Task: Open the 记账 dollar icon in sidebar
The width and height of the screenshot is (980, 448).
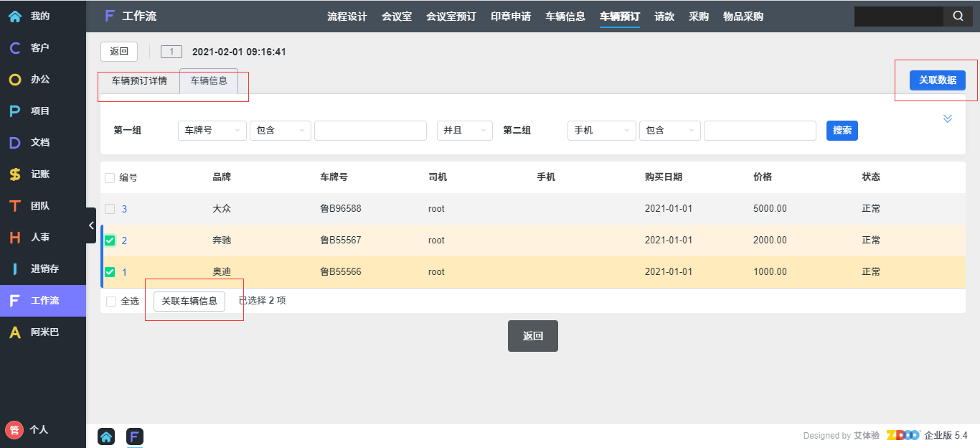Action: click(x=14, y=174)
